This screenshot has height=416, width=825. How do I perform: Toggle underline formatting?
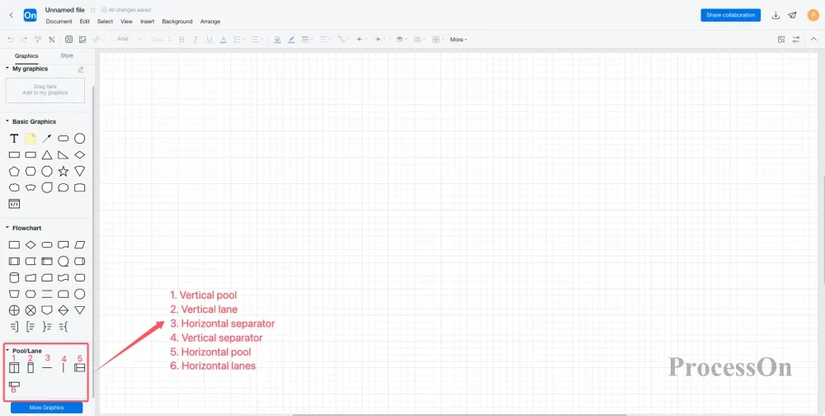coord(209,39)
